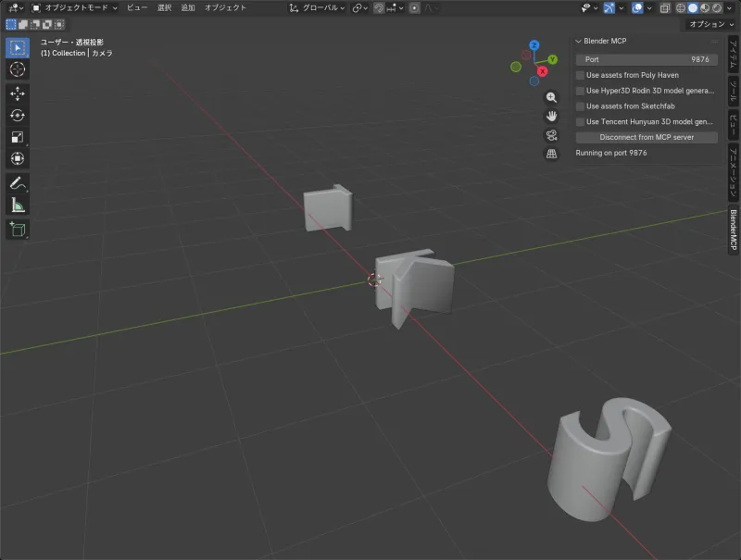Click the blue Z axis gizmo handle
The height and width of the screenshot is (560, 741).
534,45
